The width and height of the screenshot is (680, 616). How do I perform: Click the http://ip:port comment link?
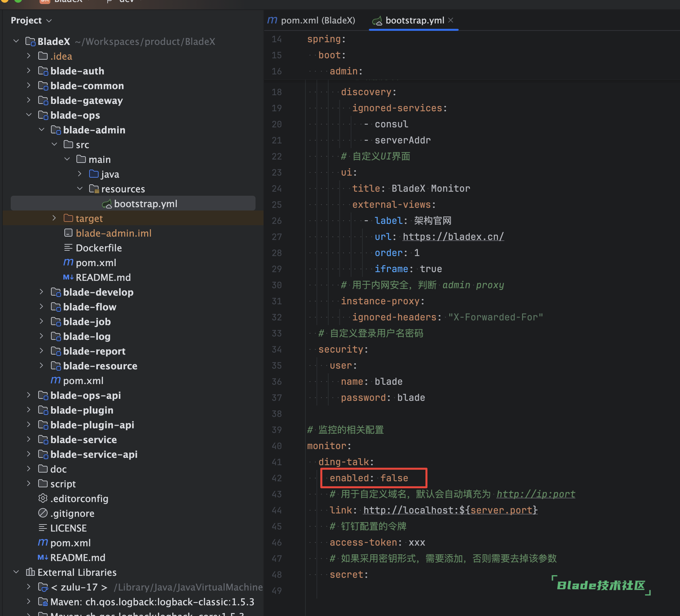(x=536, y=494)
